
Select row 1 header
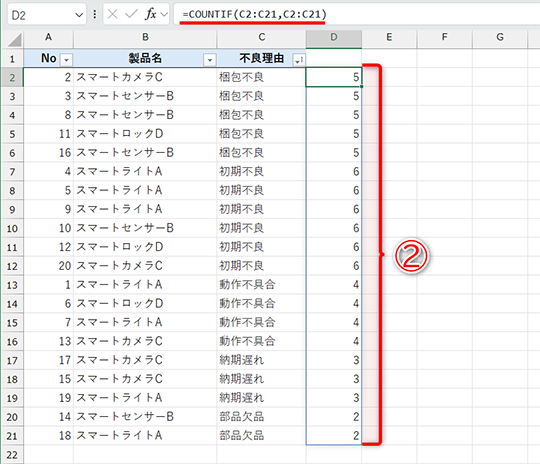tap(12, 59)
